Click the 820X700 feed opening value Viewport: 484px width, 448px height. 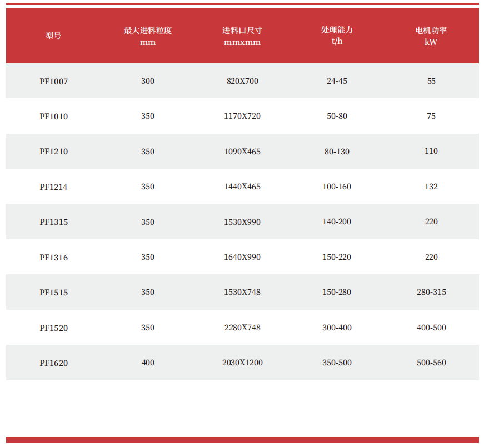coord(242,81)
